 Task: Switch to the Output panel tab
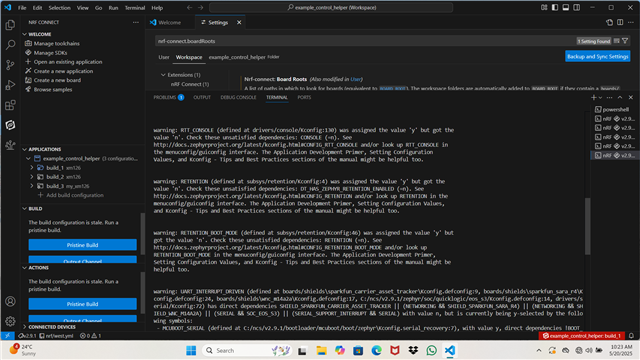point(202,97)
